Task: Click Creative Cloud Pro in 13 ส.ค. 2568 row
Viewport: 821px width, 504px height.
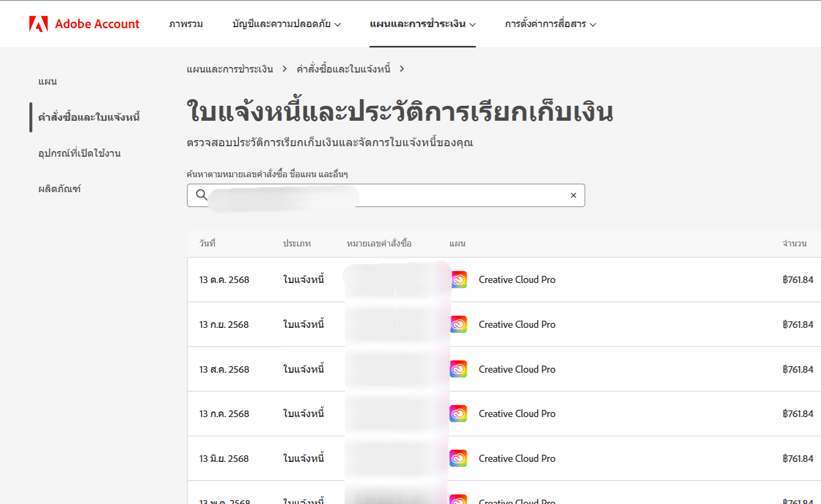Action: pos(517,369)
